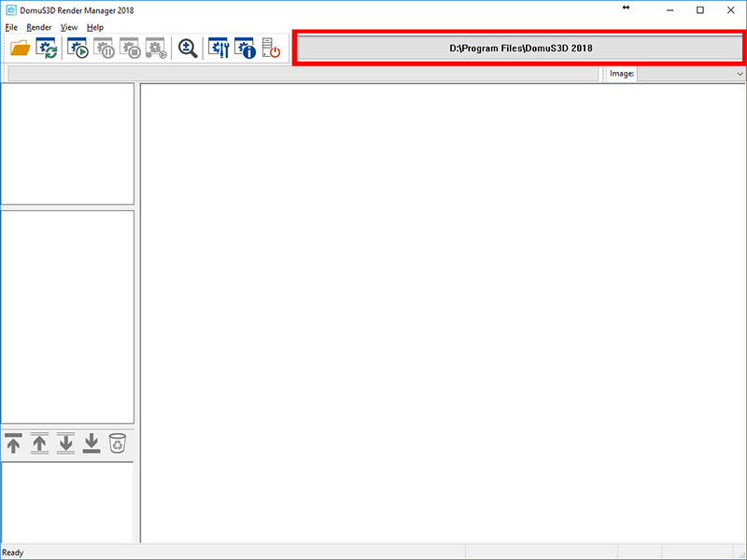Move item to bottom arrow
The image size is (747, 560).
tap(92, 443)
